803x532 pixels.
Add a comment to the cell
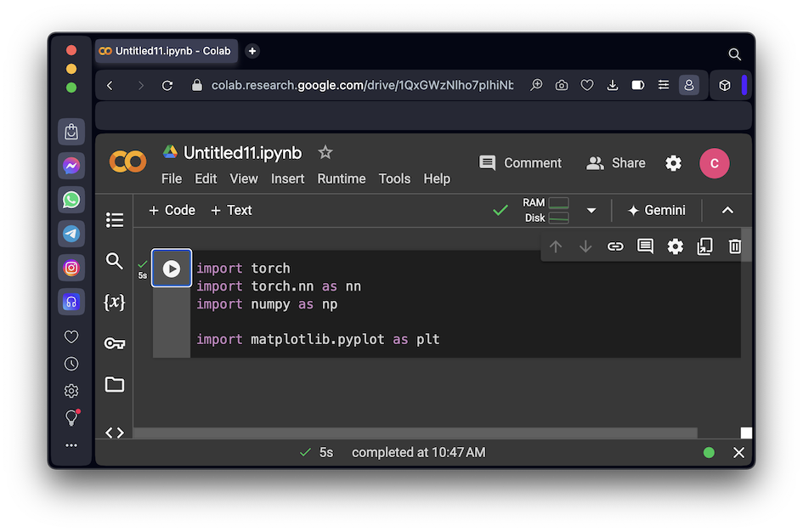point(645,246)
